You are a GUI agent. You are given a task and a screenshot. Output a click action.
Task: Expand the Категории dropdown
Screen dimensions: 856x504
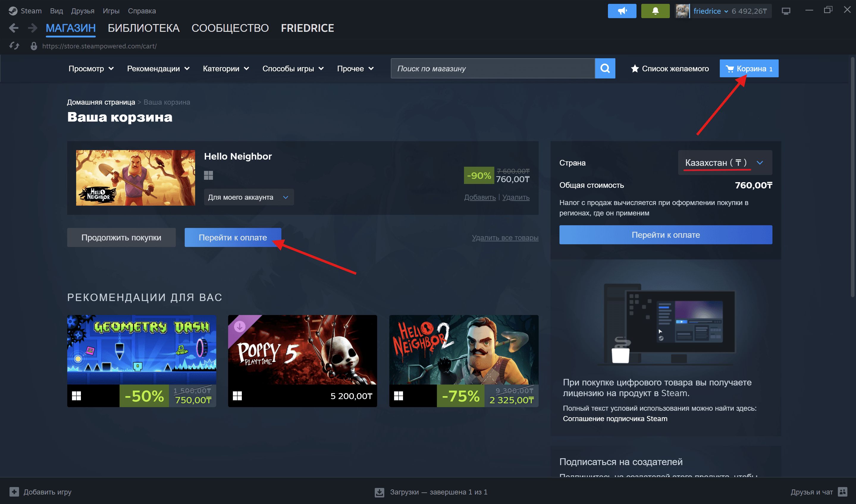[226, 69]
